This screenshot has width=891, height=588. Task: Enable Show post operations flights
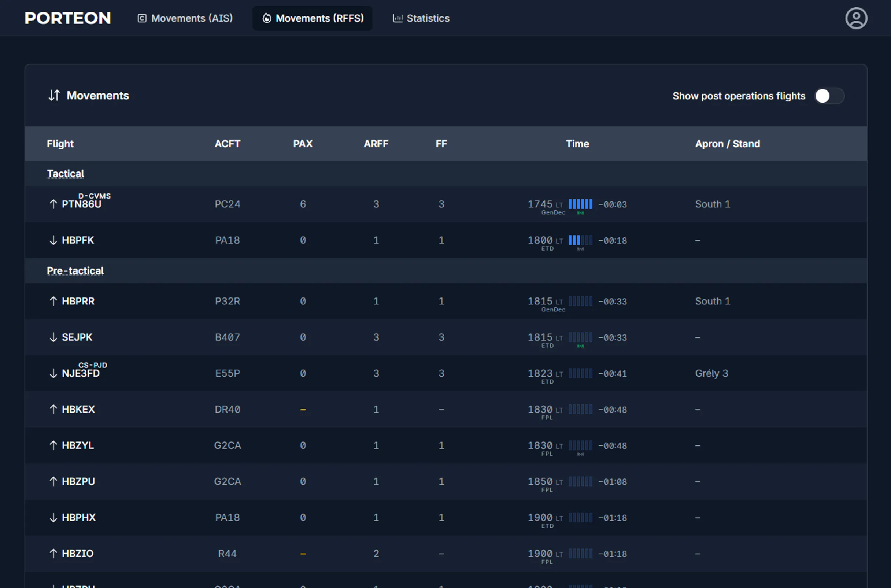point(829,96)
